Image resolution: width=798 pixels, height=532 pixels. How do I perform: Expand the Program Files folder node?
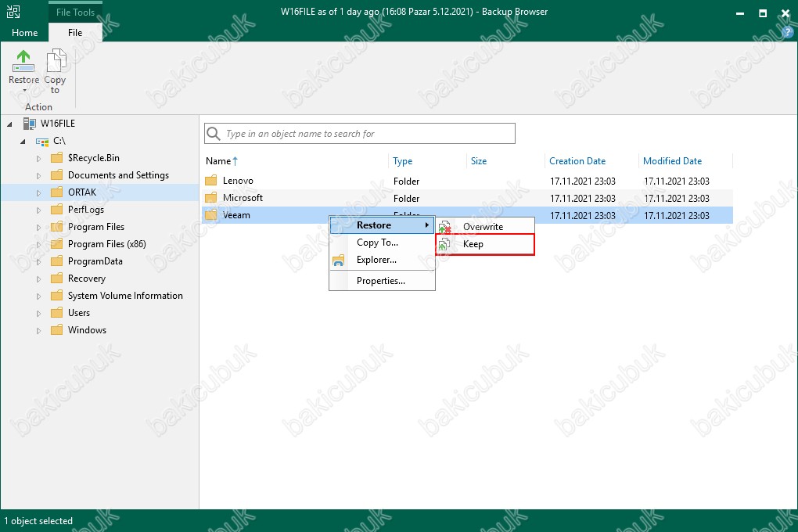pos(38,228)
